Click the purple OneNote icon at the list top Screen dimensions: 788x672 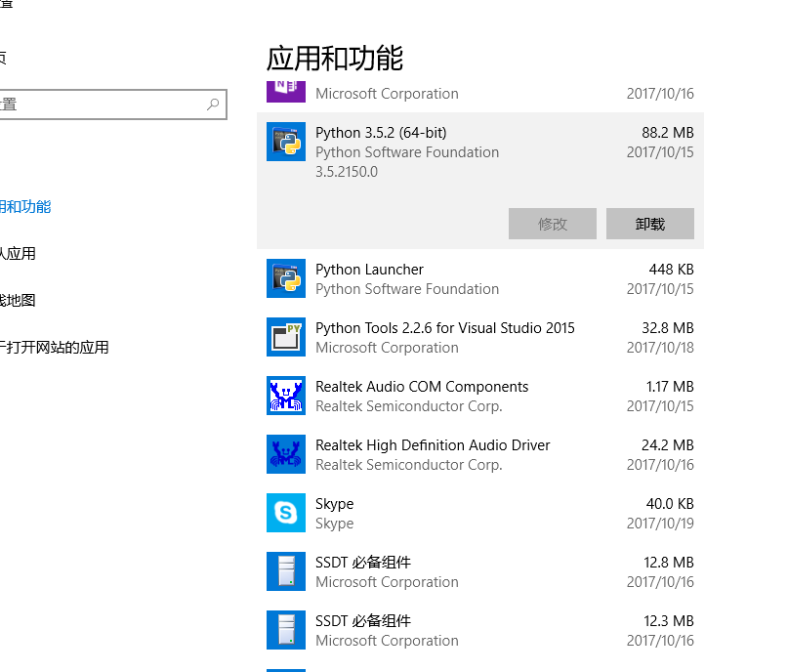click(x=286, y=92)
